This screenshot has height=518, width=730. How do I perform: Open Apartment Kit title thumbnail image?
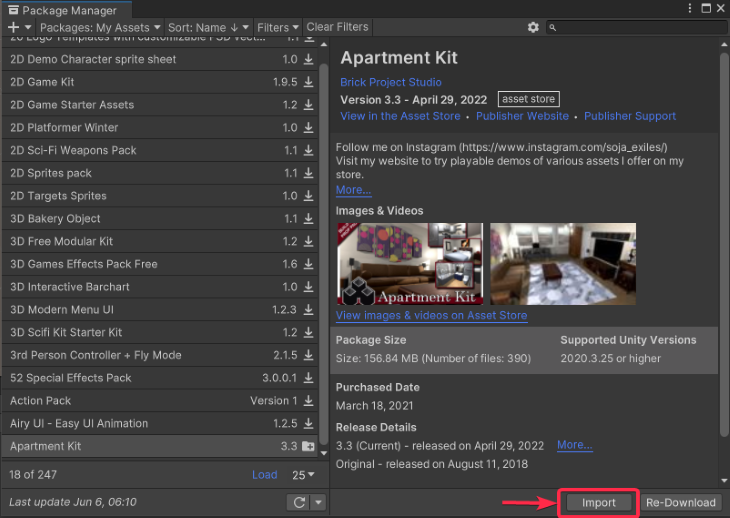tap(410, 264)
